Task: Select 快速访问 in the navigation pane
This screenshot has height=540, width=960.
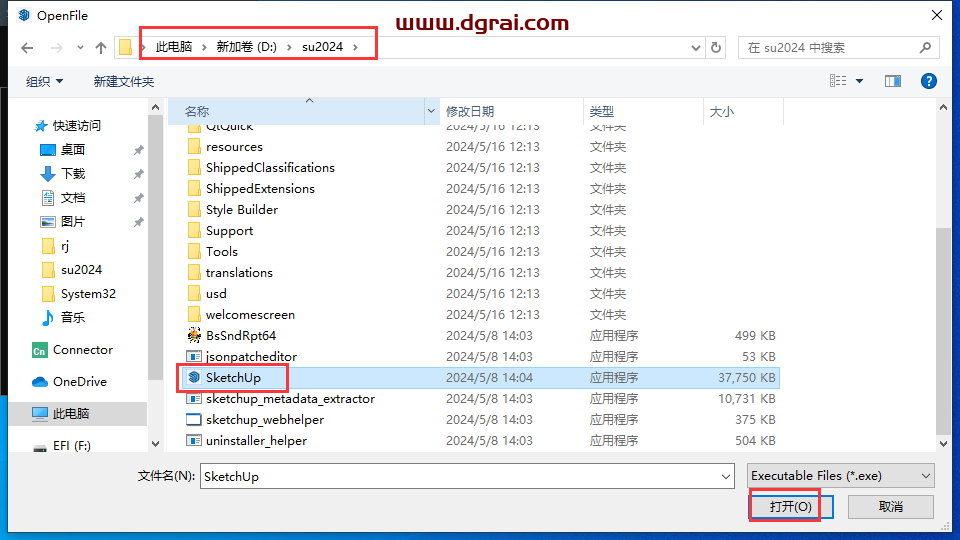Action: (77, 126)
